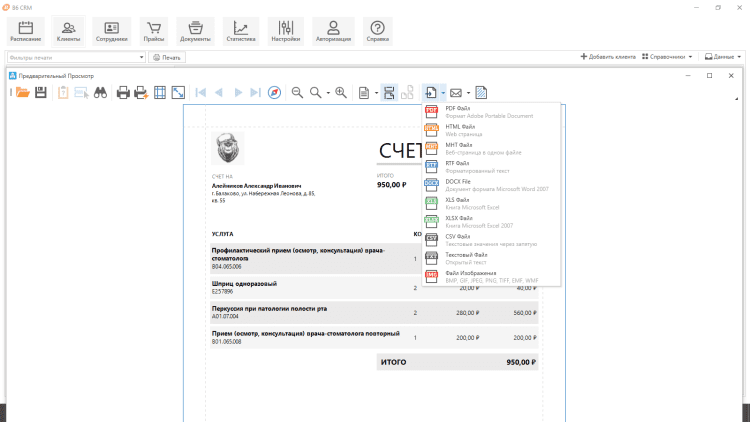750x422 pixels.
Task: Click the select tool icon with cursor
Action: (81, 92)
